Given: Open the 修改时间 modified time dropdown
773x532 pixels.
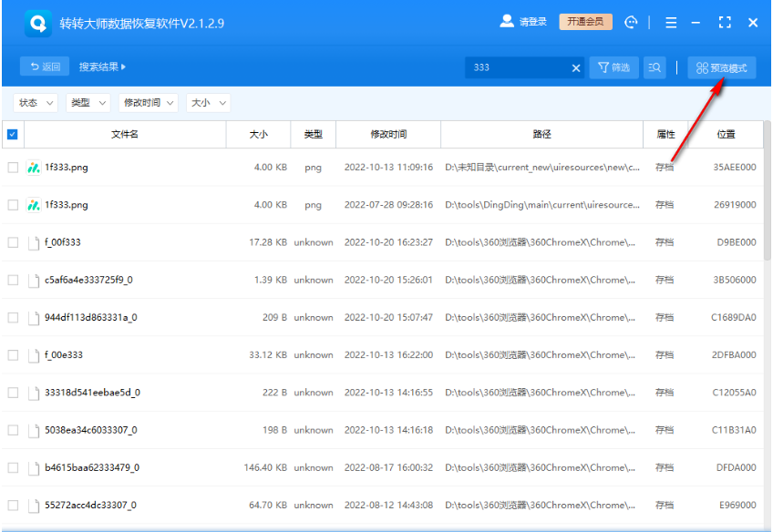Looking at the screenshot, I should pyautogui.click(x=149, y=103).
